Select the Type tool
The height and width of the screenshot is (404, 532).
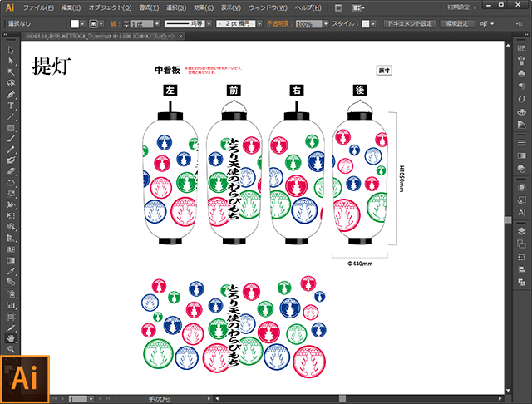coord(11,105)
